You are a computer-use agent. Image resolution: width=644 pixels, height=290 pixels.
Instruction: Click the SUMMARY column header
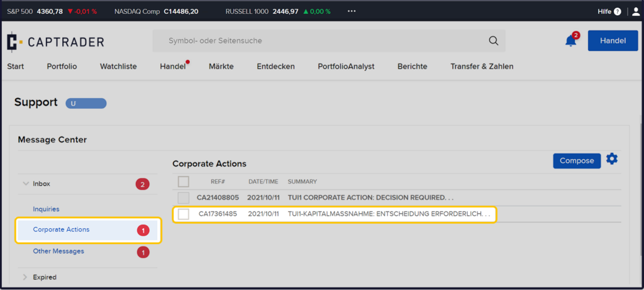click(302, 182)
